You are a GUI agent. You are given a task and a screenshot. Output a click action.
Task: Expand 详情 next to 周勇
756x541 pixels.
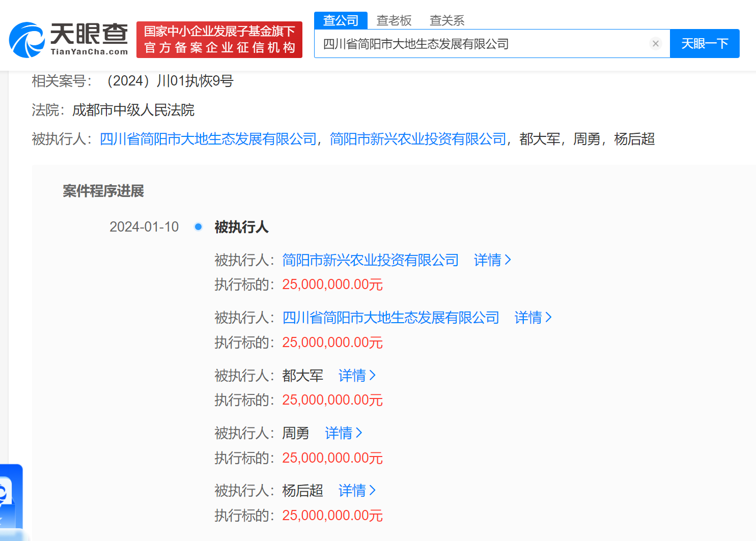point(343,433)
